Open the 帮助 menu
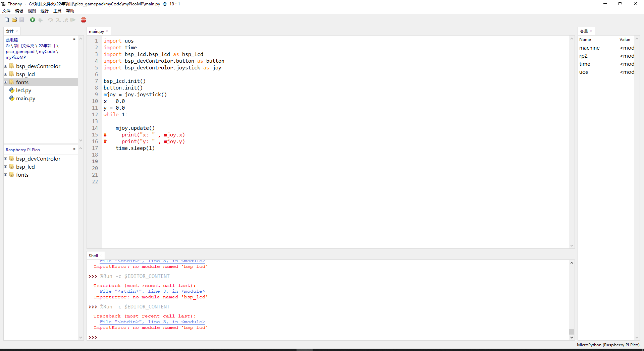The width and height of the screenshot is (644, 351). tap(70, 11)
